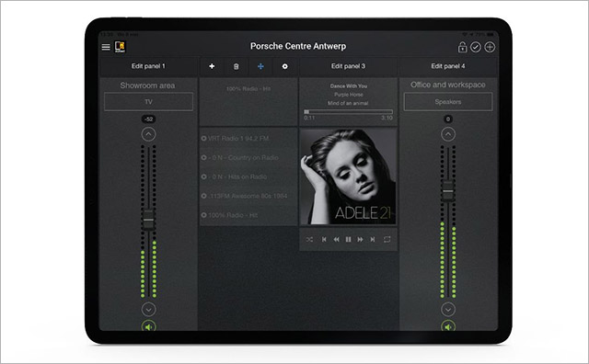Open the gear settings icon in panel 2
Screen dimensions: 589x364
(284, 66)
